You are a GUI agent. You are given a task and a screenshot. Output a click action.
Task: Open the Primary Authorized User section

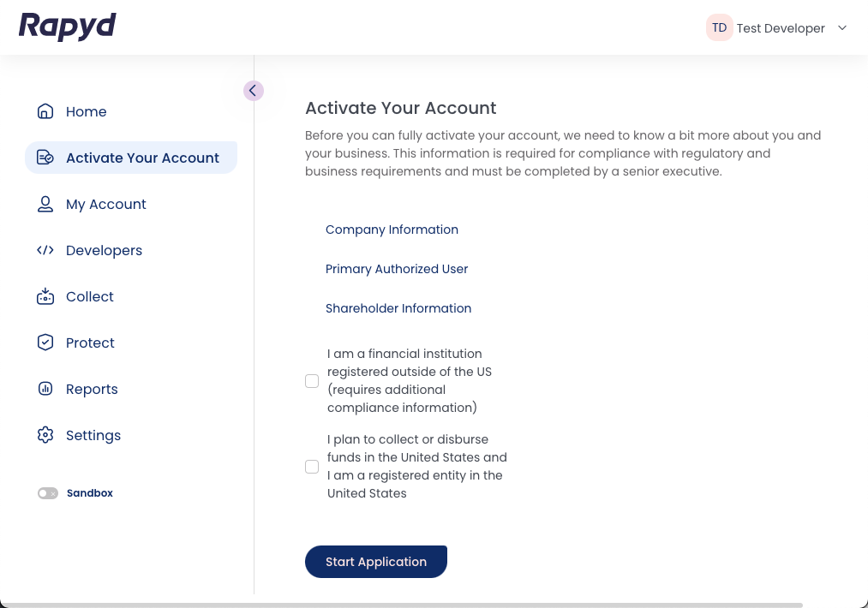coord(397,269)
